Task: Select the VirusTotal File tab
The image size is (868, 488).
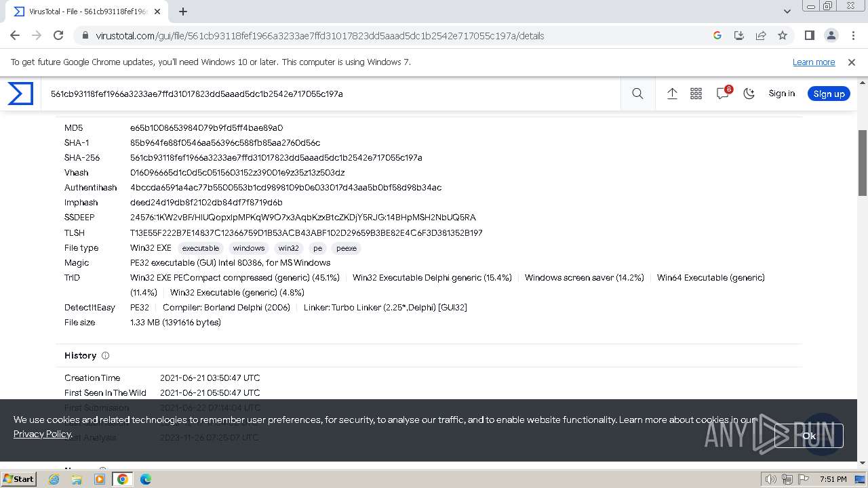Action: pos(87,12)
